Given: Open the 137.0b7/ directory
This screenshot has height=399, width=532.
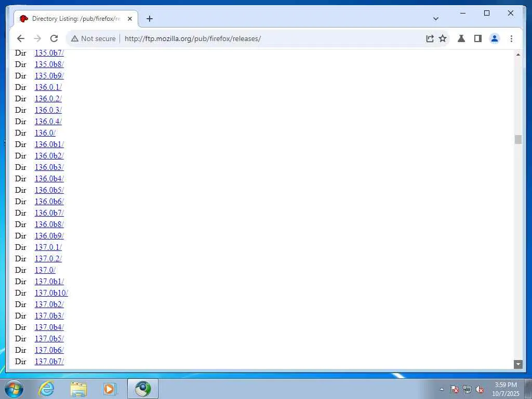Looking at the screenshot, I should [x=49, y=362].
